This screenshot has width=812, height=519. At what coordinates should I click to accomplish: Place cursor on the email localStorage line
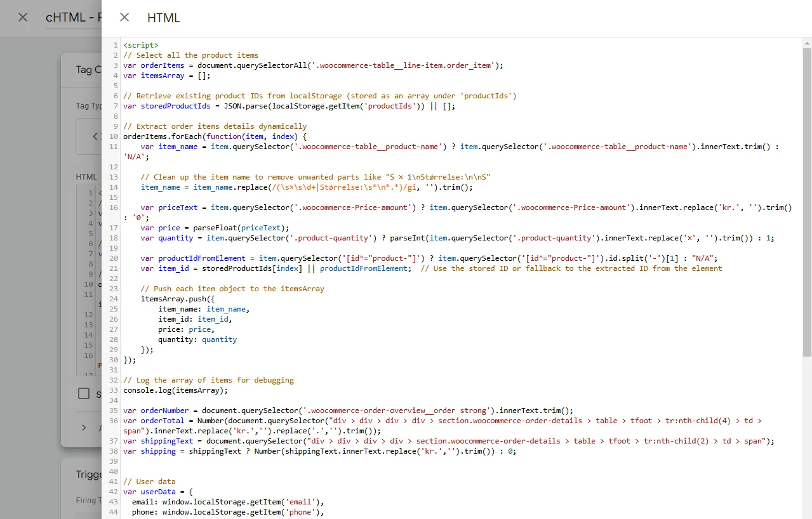228,502
